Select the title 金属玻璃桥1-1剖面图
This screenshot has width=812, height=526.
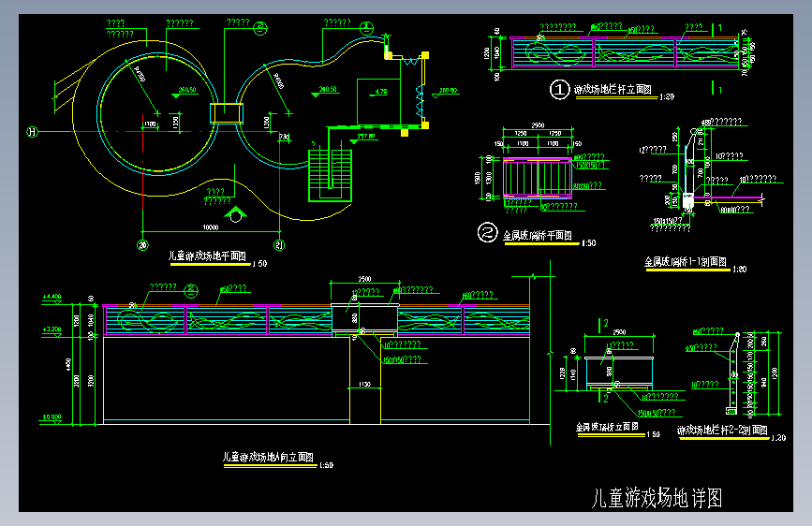(686, 262)
